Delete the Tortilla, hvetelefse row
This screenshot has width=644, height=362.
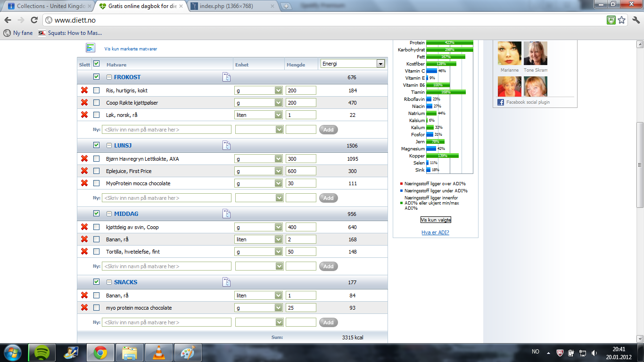[x=84, y=251]
